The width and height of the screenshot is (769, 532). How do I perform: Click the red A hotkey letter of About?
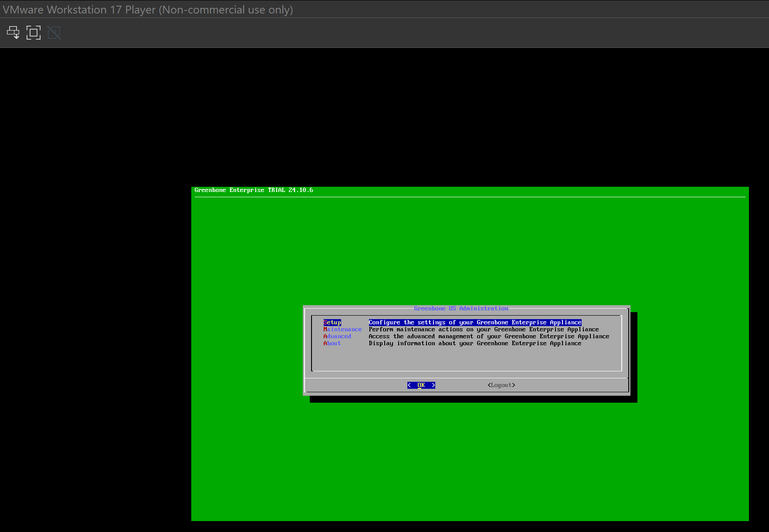[x=325, y=343]
